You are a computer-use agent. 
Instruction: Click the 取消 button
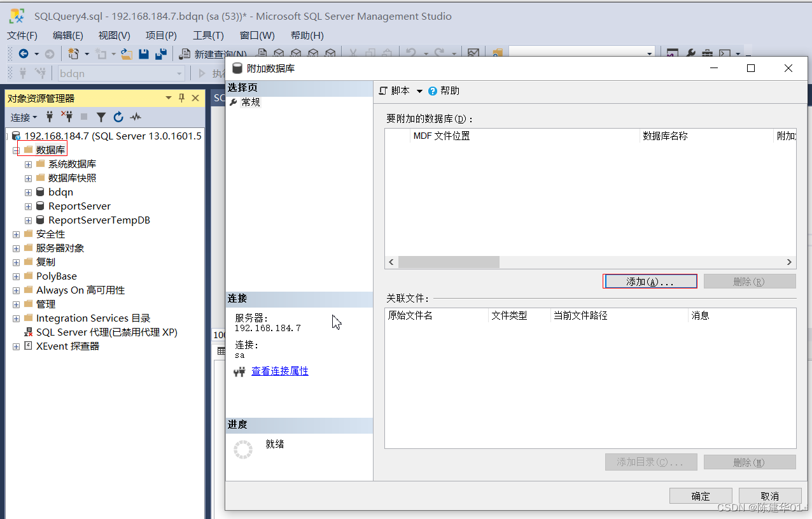(x=771, y=496)
